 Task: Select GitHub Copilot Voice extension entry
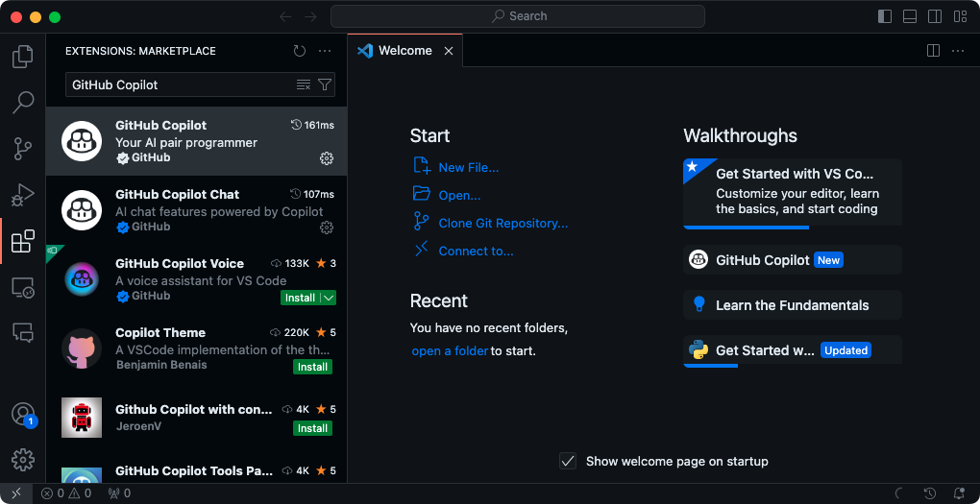(196, 279)
